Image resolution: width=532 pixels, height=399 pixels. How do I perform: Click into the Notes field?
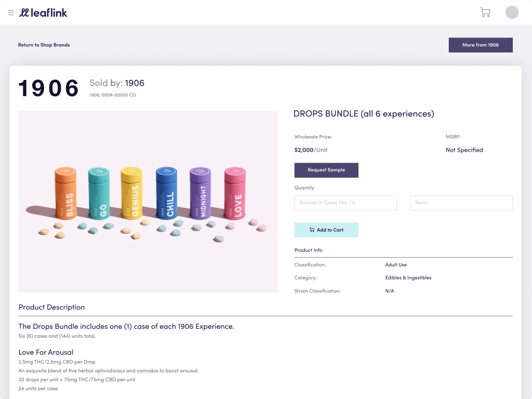[461, 203]
